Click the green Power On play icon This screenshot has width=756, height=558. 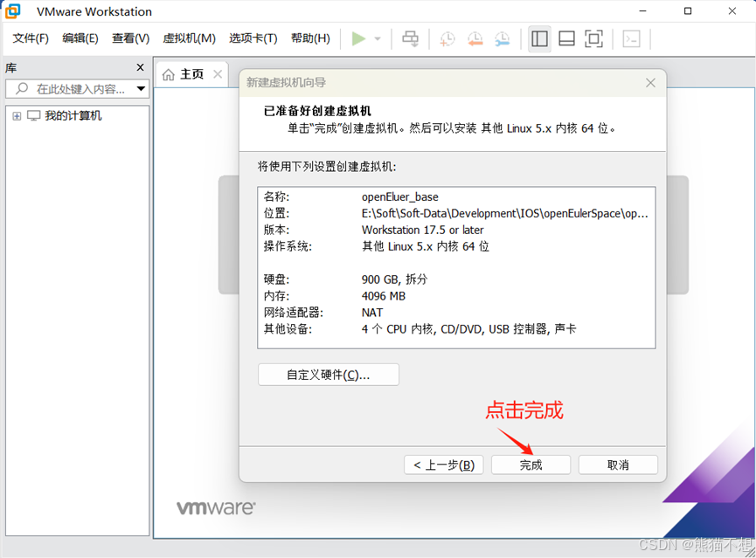(358, 38)
